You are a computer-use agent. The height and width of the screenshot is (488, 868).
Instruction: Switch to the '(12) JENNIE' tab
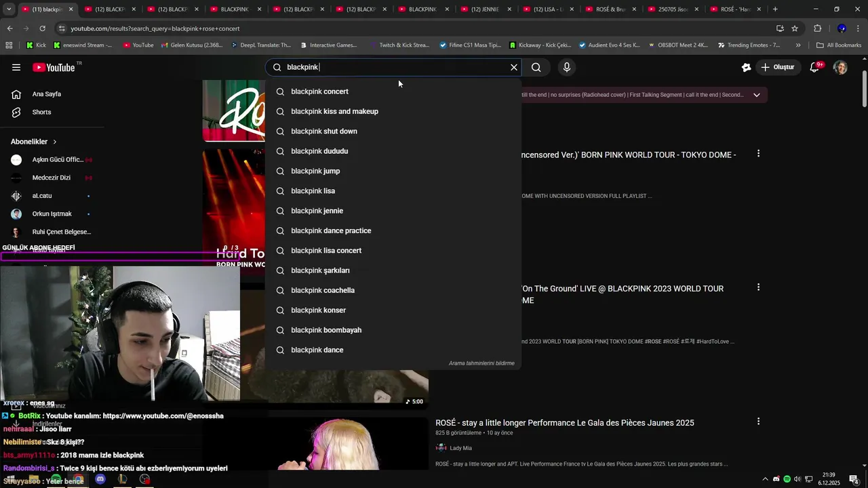485,9
